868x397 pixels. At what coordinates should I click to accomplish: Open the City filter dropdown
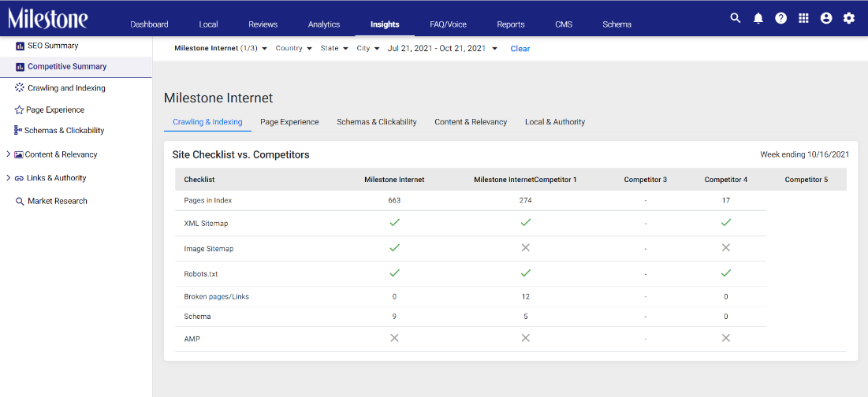(x=368, y=49)
